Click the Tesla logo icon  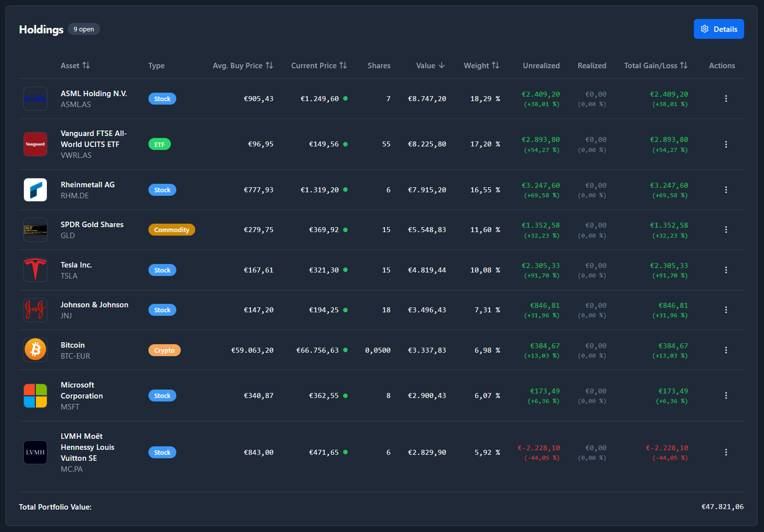[x=35, y=270]
